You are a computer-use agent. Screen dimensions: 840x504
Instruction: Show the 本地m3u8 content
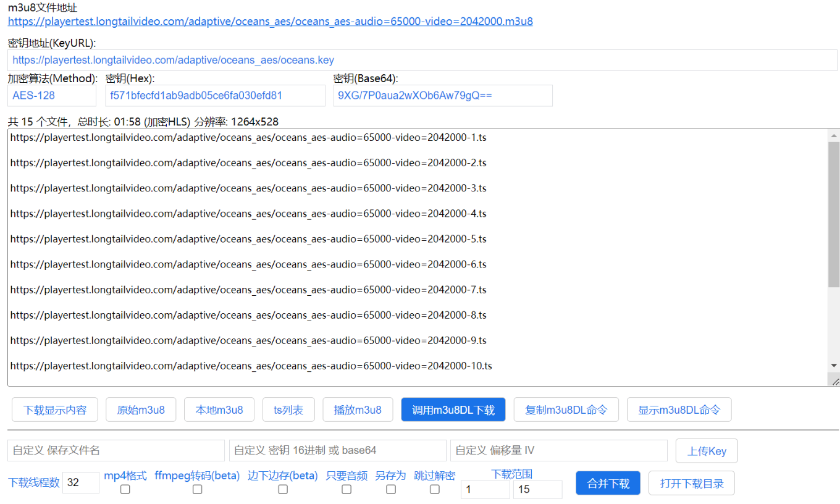tap(219, 409)
